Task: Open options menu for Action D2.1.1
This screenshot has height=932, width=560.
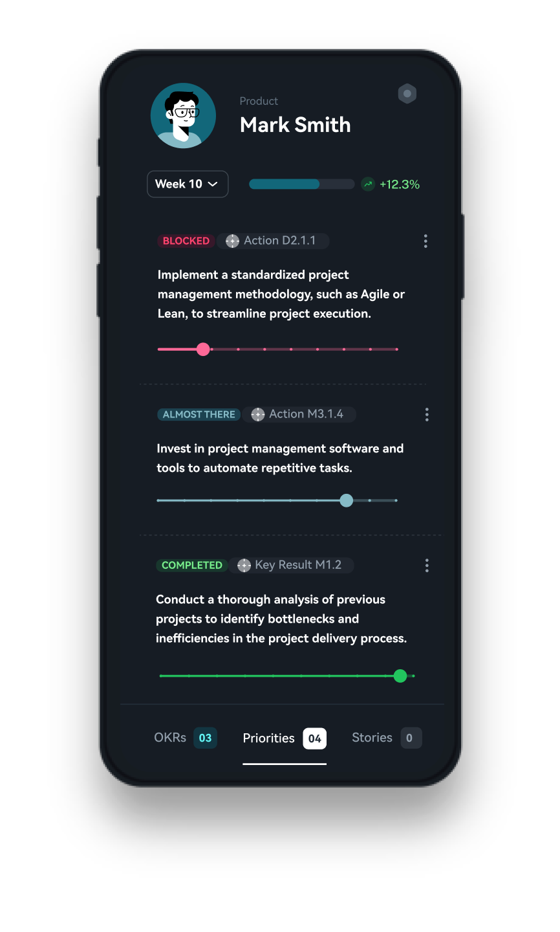Action: tap(425, 241)
